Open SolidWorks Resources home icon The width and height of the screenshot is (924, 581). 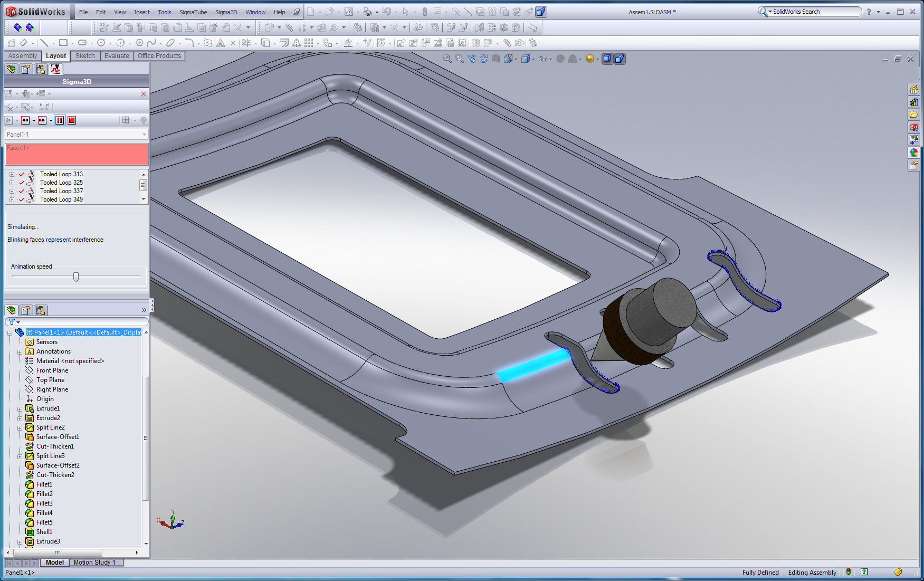(x=913, y=89)
